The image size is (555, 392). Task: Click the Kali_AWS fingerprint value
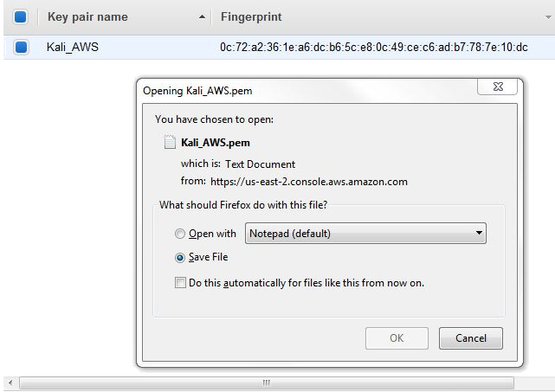pos(374,47)
